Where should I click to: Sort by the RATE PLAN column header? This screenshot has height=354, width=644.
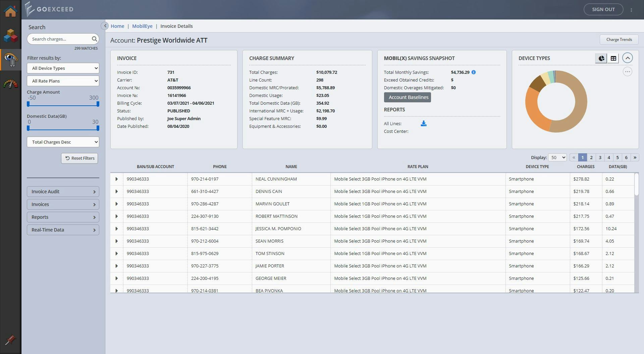418,167
